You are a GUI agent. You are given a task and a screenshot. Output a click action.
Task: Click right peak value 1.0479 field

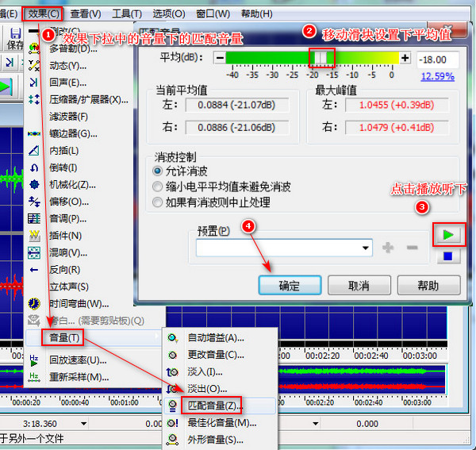click(397, 127)
